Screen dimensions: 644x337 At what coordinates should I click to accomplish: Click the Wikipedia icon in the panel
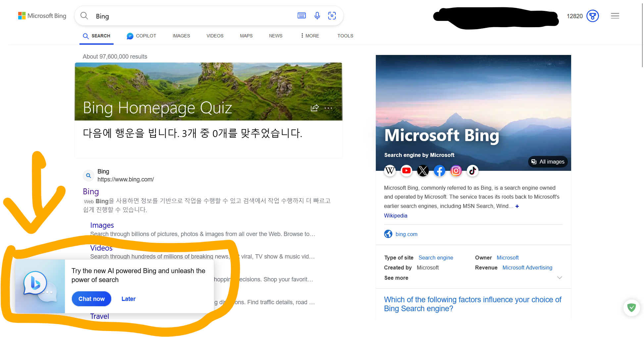390,170
